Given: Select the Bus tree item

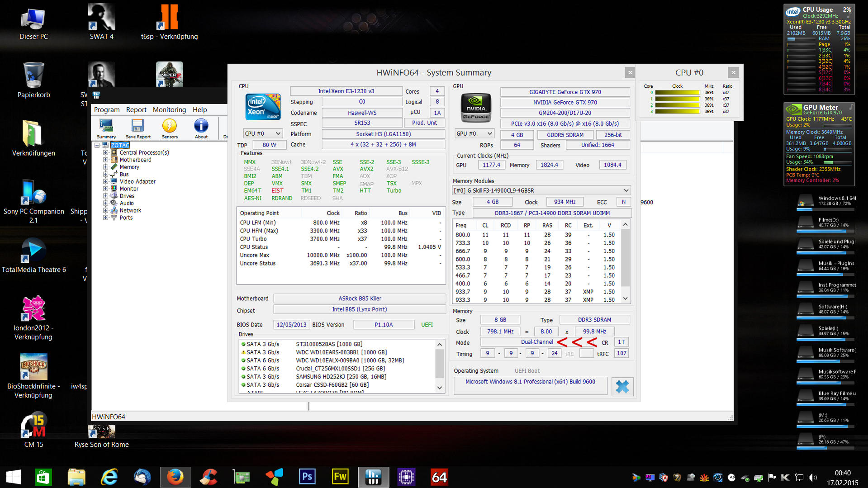Looking at the screenshot, I should point(124,174).
